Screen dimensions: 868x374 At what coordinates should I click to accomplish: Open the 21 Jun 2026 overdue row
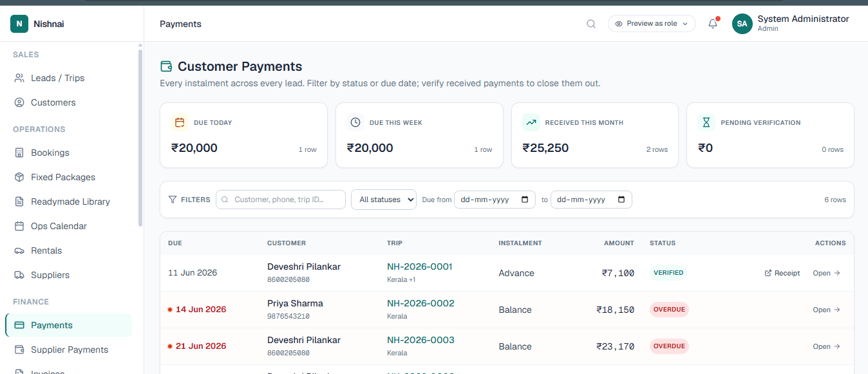pos(827,346)
